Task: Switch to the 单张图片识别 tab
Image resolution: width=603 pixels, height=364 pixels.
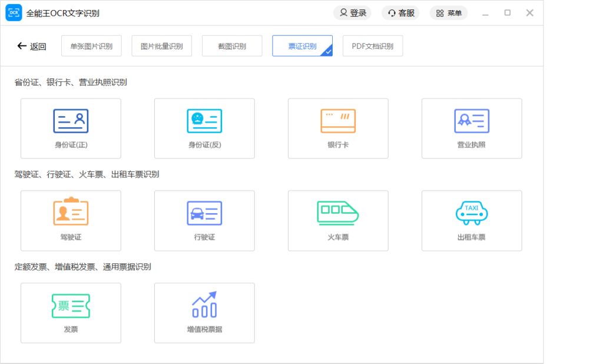Action: [91, 45]
